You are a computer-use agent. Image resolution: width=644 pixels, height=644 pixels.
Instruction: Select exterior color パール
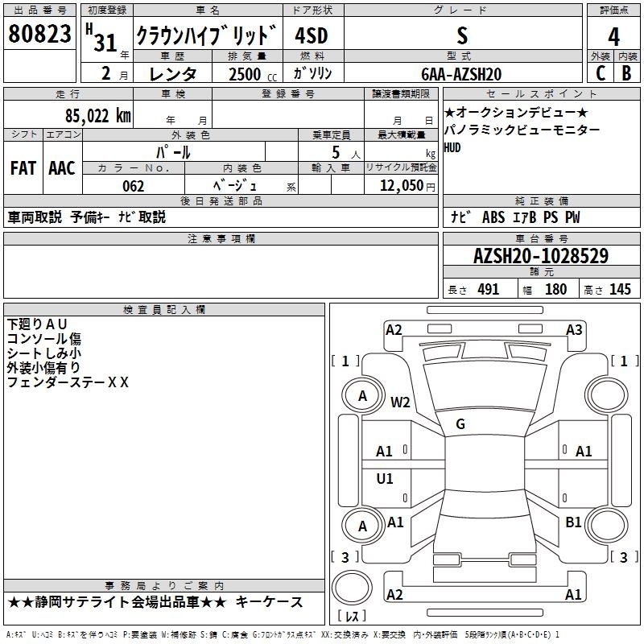click(x=173, y=152)
